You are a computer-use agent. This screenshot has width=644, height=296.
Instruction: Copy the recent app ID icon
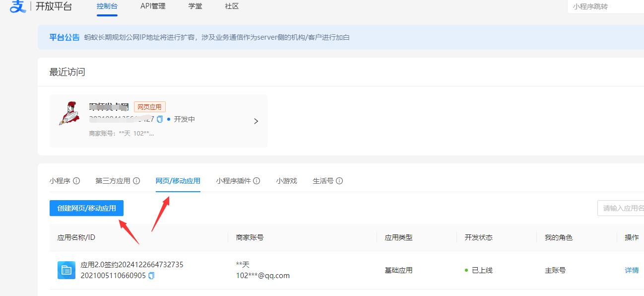160,119
